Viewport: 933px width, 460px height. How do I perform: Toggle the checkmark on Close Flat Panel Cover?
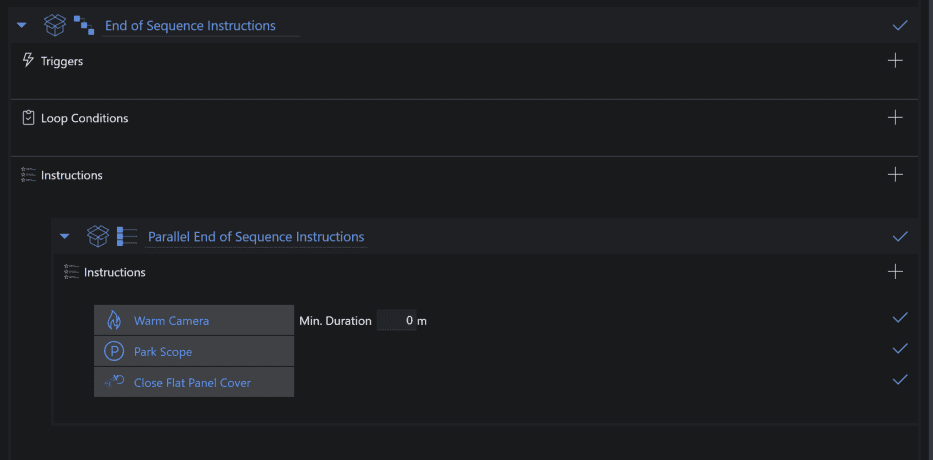900,380
